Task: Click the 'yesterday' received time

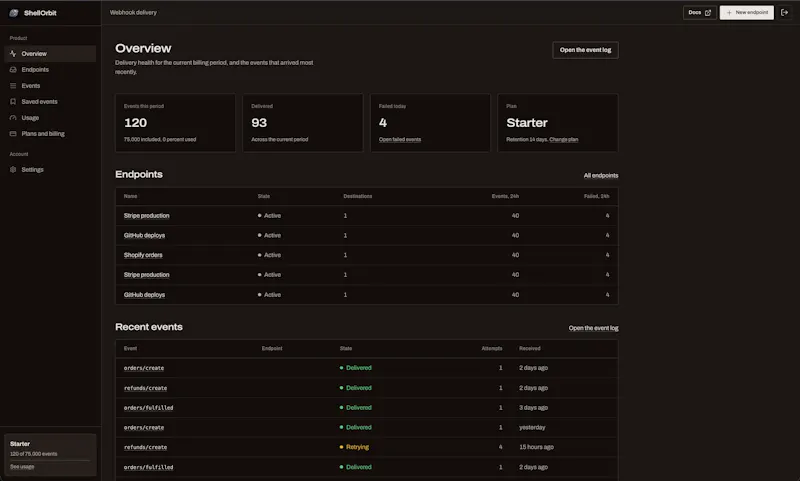Action: [532, 427]
